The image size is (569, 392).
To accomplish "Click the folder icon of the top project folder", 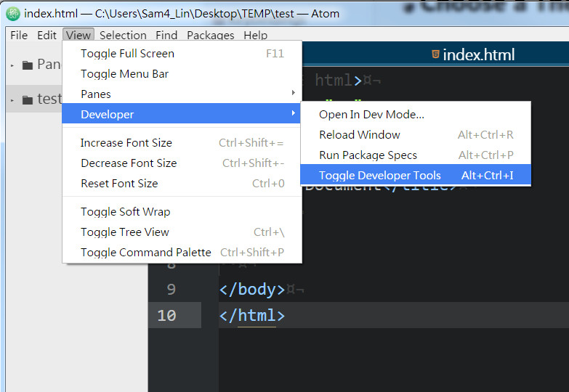I will (x=28, y=65).
